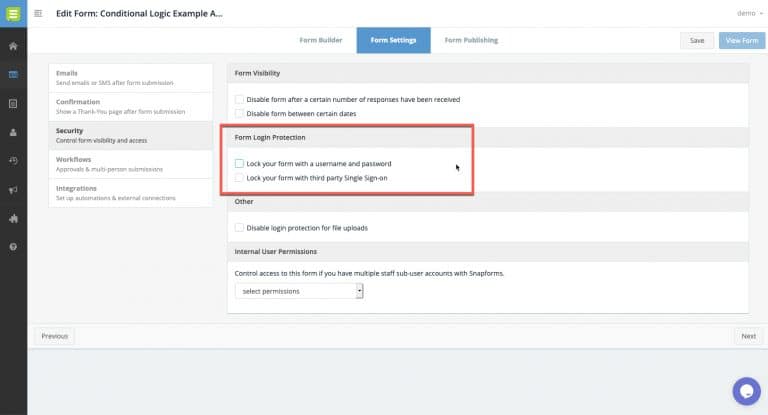
Task: Click the megaphone announcements sidebar icon
Action: (x=13, y=190)
